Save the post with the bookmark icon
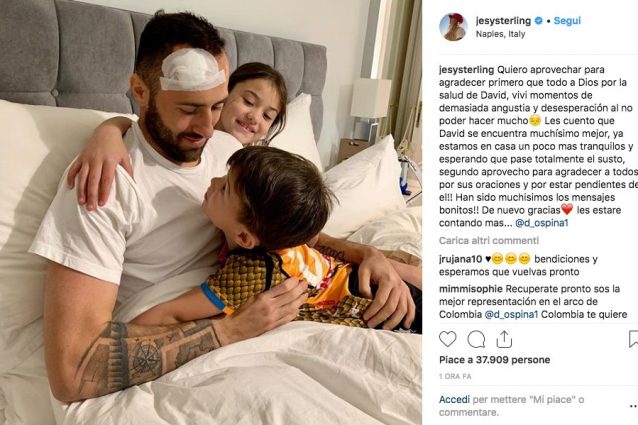Image resolution: width=638 pixels, height=425 pixels. tap(633, 339)
